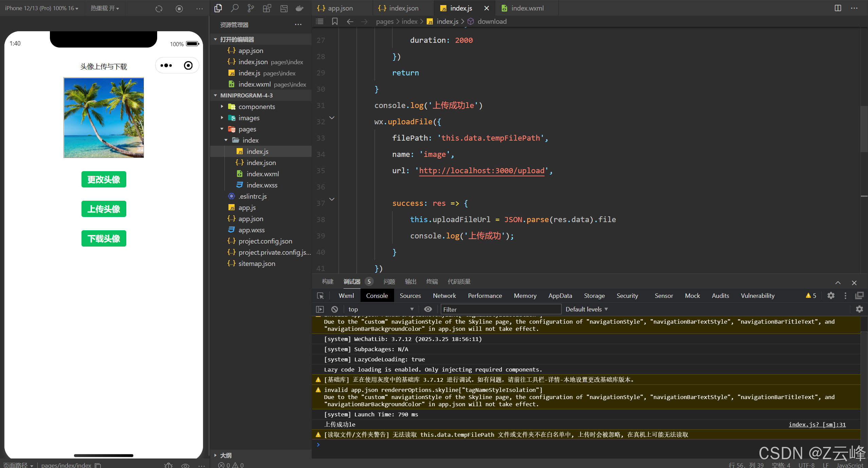Click the clear console icon
868x468 pixels.
pos(334,309)
